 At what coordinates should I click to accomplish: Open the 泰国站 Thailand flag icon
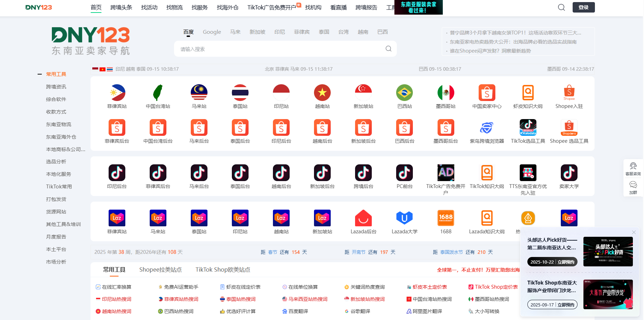pyautogui.click(x=240, y=93)
